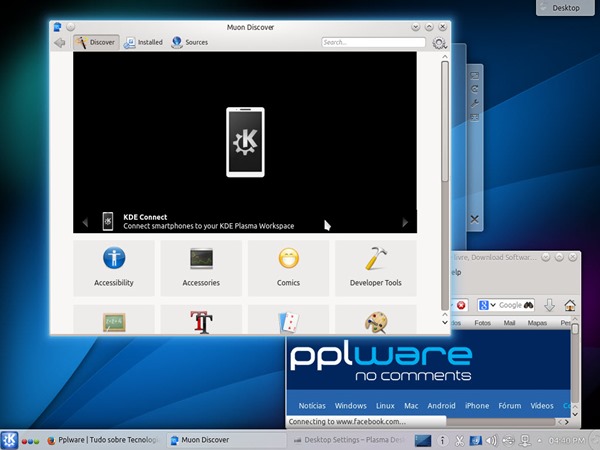Open the USB device notifier tray icon
This screenshot has width=600, height=450.
coord(509,440)
